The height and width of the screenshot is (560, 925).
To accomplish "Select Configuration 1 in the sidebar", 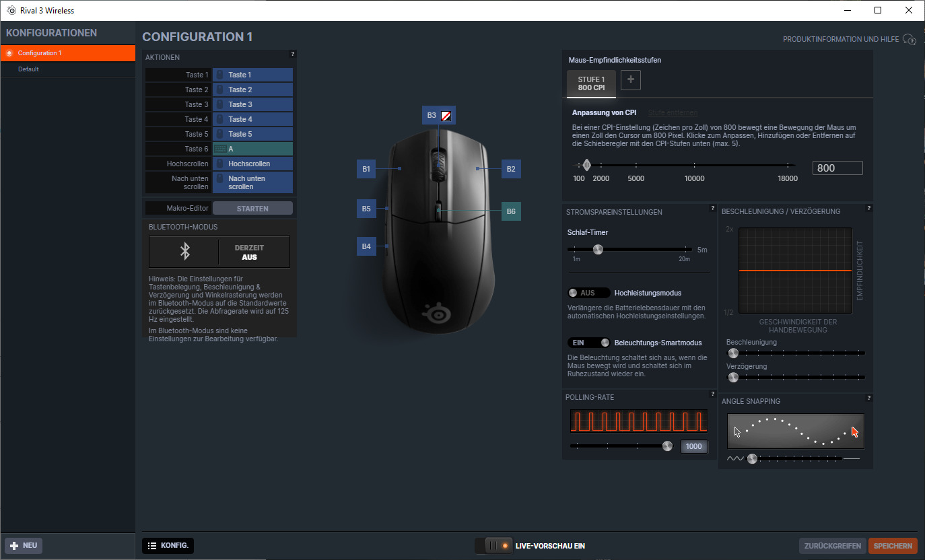I will (x=67, y=53).
